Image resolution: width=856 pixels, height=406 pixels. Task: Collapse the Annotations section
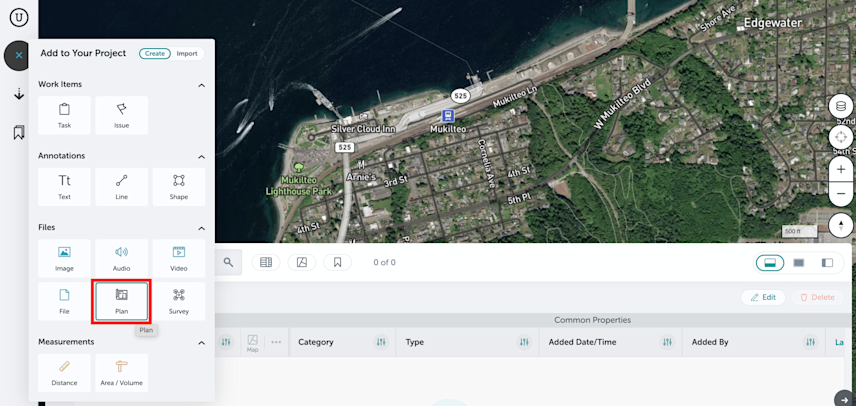coord(201,157)
